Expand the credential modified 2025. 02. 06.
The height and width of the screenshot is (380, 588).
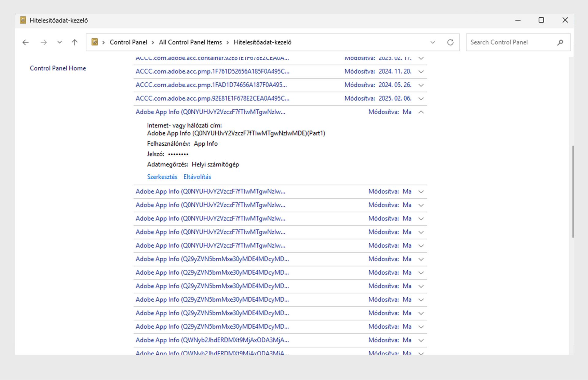tap(421, 99)
